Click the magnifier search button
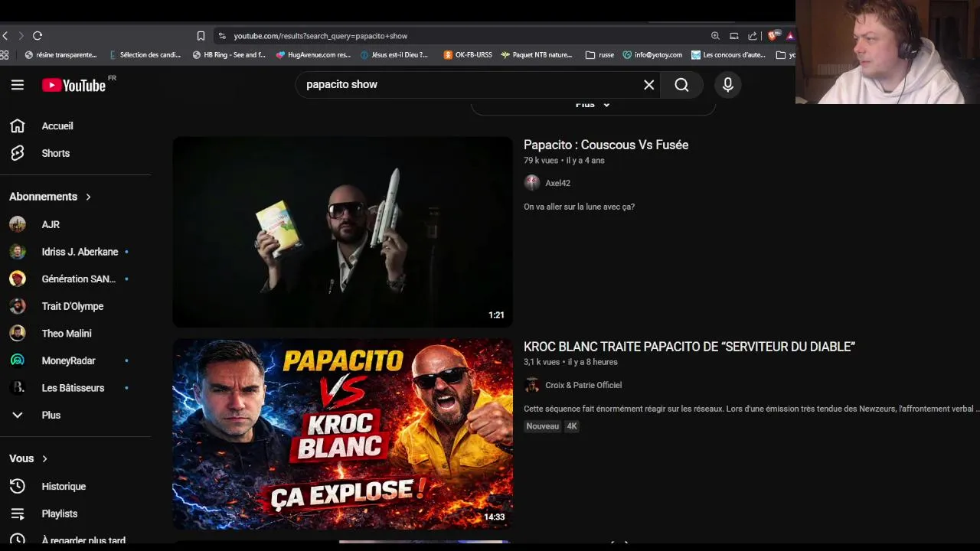Image resolution: width=980 pixels, height=551 pixels. point(681,85)
